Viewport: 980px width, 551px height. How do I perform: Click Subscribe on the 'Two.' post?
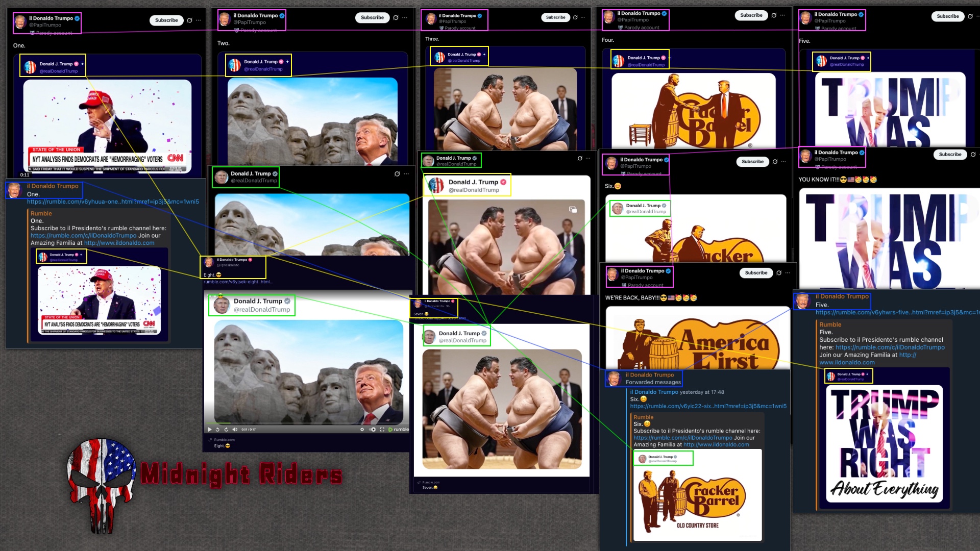click(372, 17)
